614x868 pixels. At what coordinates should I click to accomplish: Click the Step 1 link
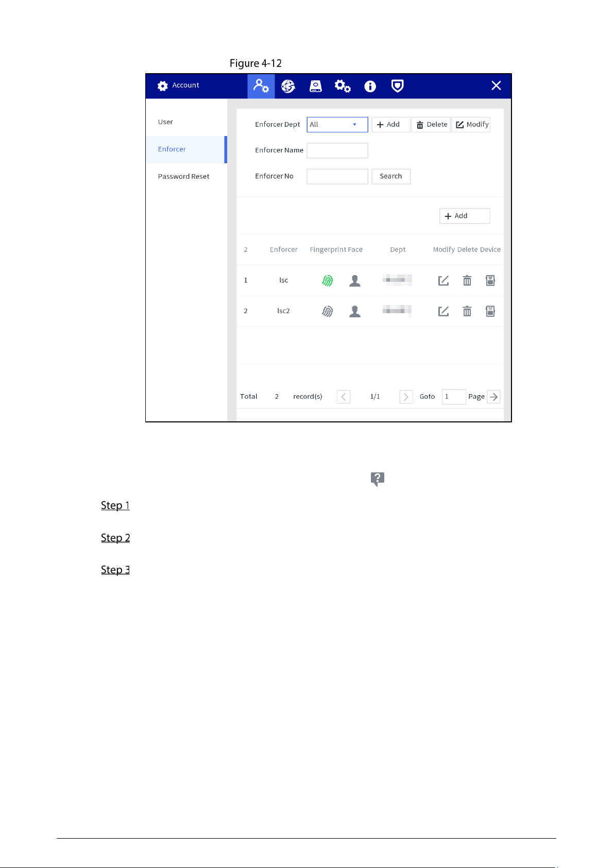(x=115, y=505)
